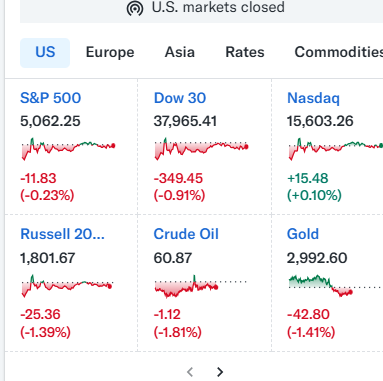Image resolution: width=383 pixels, height=381 pixels.
Task: Click the Gold sparkline chart
Action: (334, 286)
